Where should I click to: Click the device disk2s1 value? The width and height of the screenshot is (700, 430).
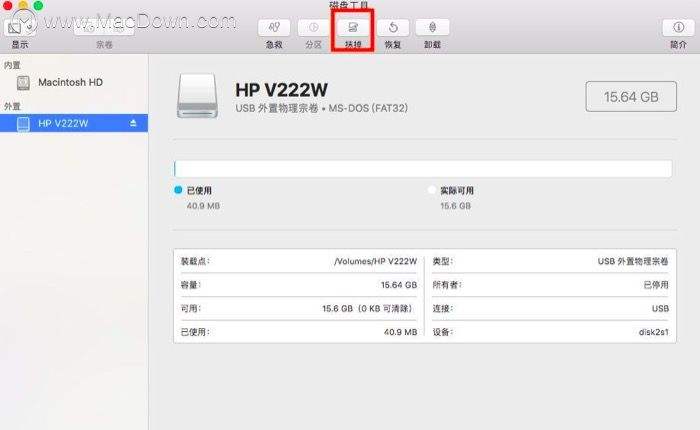pyautogui.click(x=654, y=332)
